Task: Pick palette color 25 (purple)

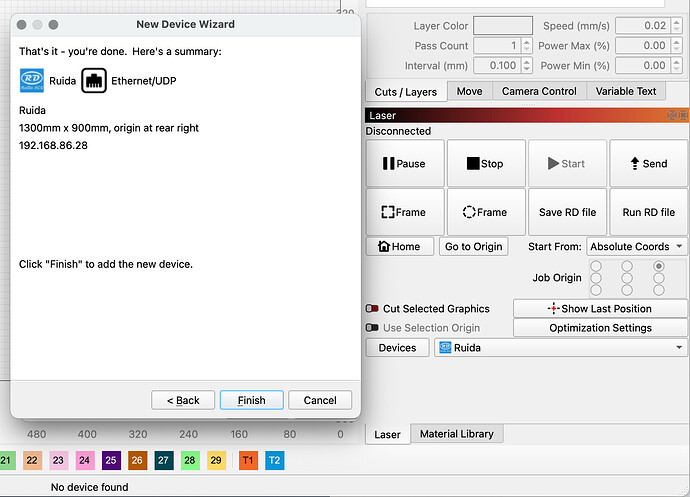Action: (111, 460)
